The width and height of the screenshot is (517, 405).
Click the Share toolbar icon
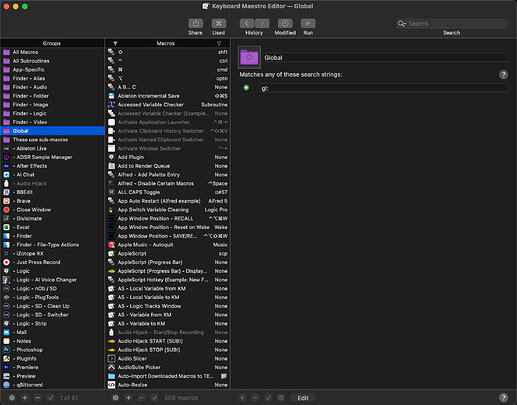pyautogui.click(x=195, y=24)
